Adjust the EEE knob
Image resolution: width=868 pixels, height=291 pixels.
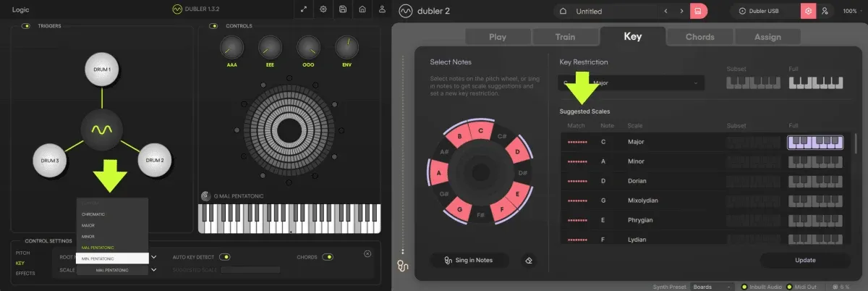[x=271, y=48]
